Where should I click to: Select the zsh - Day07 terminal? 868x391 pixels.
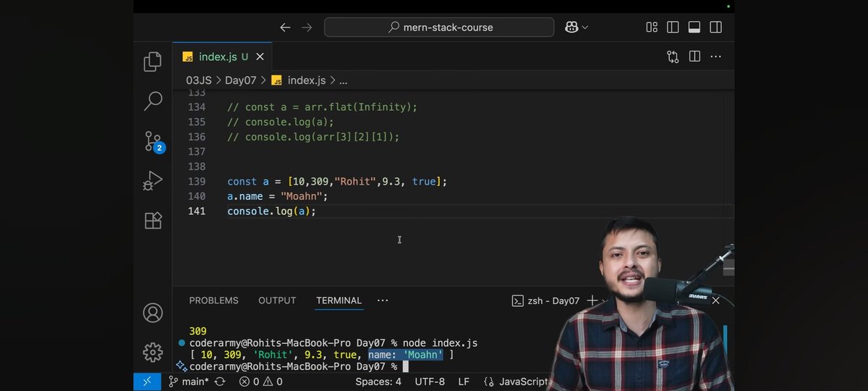coord(545,300)
